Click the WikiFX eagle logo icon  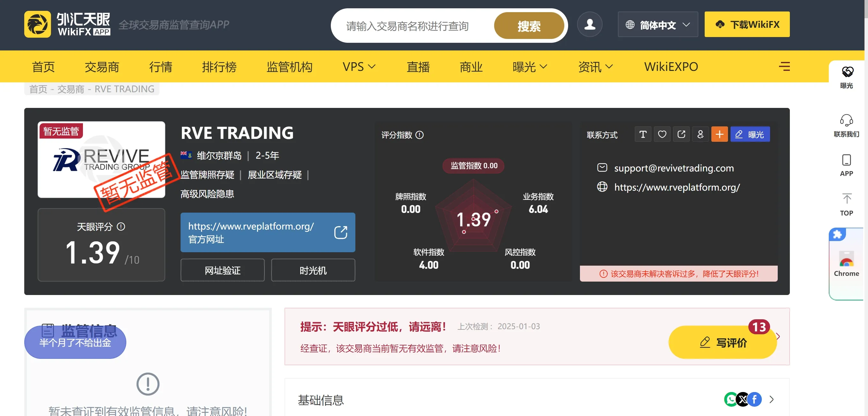click(37, 24)
